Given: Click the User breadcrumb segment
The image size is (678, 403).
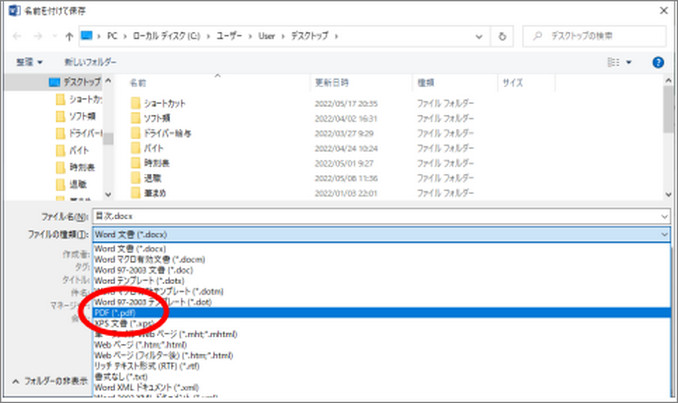Looking at the screenshot, I should tap(266, 36).
